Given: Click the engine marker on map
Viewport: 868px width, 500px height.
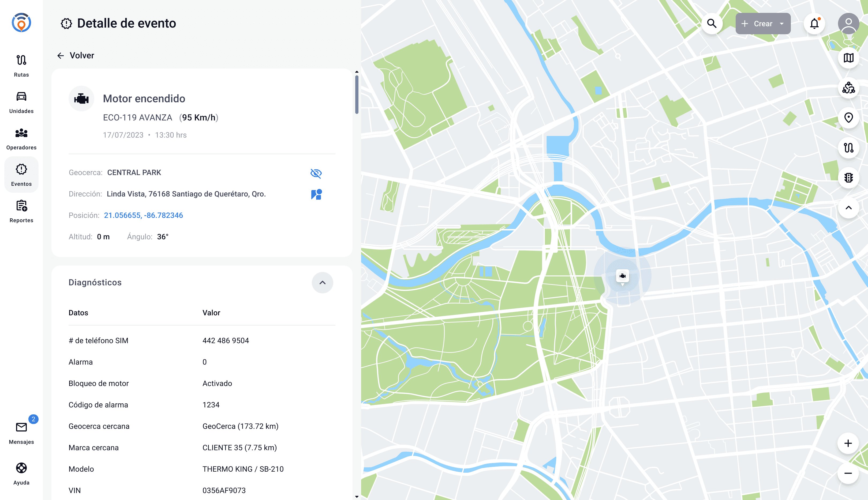Looking at the screenshot, I should coord(622,276).
